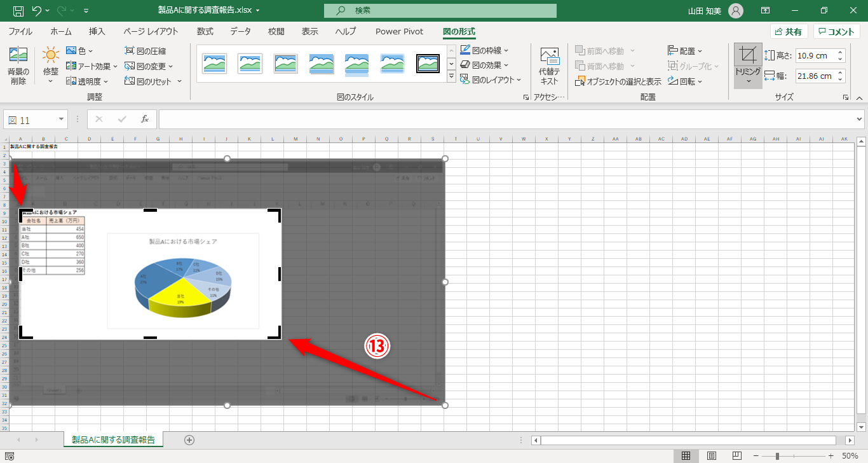Click the Crop (トリミング) tool icon
868x463 pixels.
point(748,56)
